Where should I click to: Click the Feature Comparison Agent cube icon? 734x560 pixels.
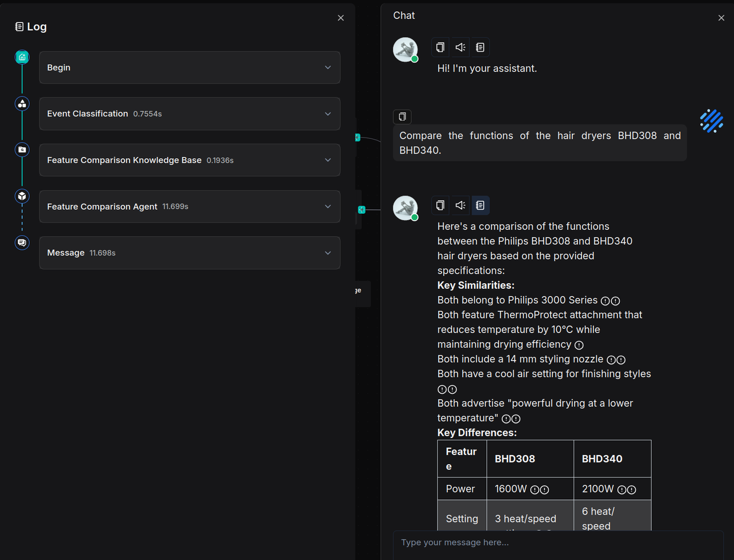click(22, 196)
